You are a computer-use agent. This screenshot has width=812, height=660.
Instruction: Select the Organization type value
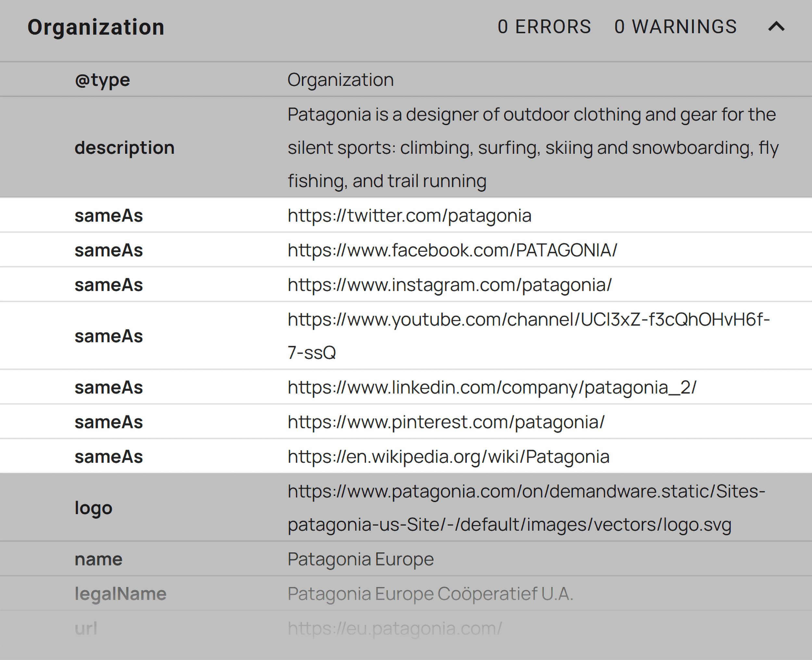340,80
